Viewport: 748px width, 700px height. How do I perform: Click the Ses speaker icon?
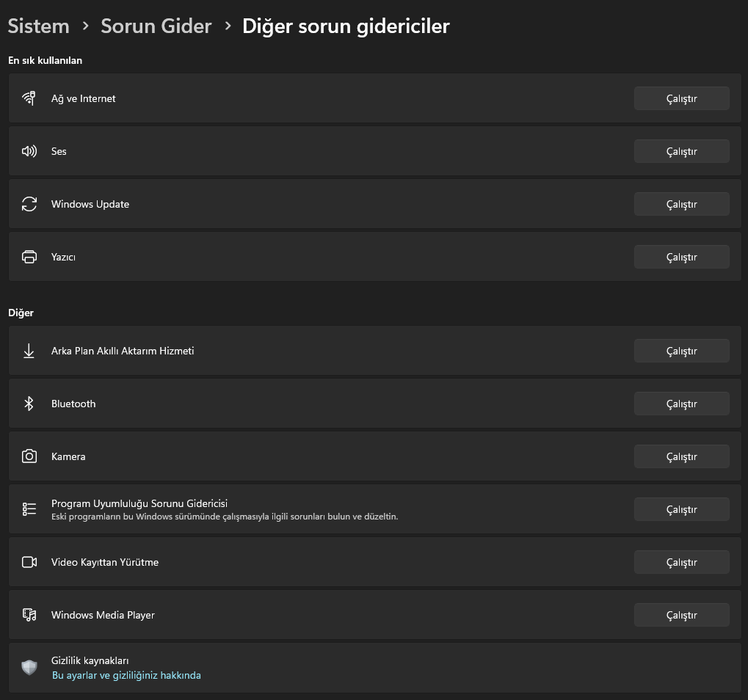click(x=29, y=150)
